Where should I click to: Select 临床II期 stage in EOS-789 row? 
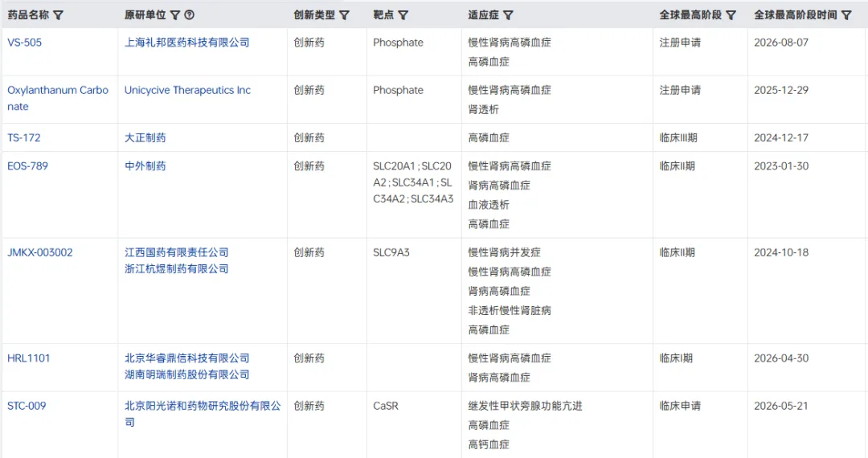pyautogui.click(x=677, y=166)
